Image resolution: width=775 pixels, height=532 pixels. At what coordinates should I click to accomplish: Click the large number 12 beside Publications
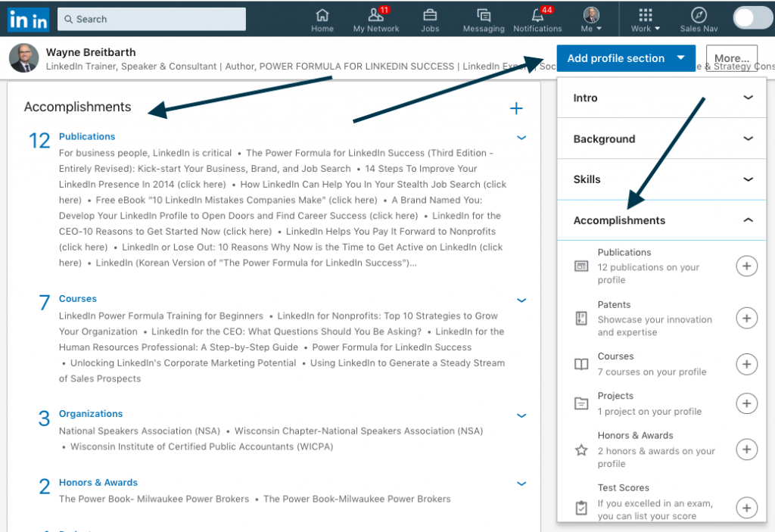(x=39, y=141)
